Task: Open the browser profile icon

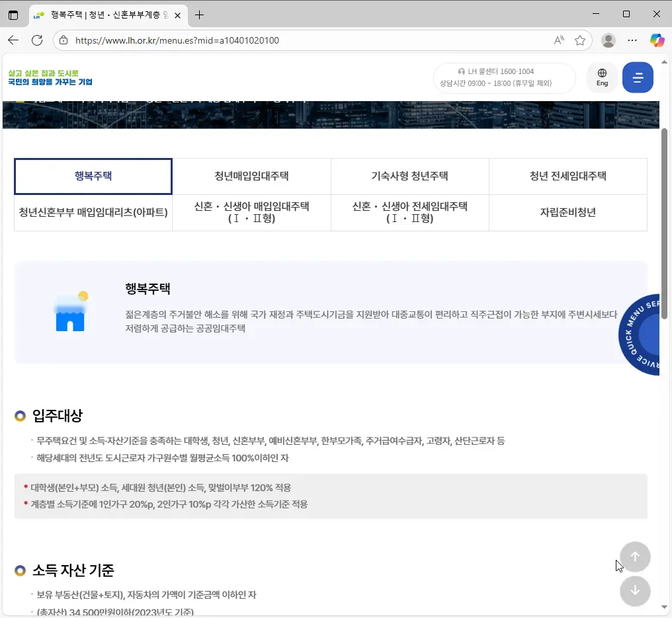Action: 608,40
